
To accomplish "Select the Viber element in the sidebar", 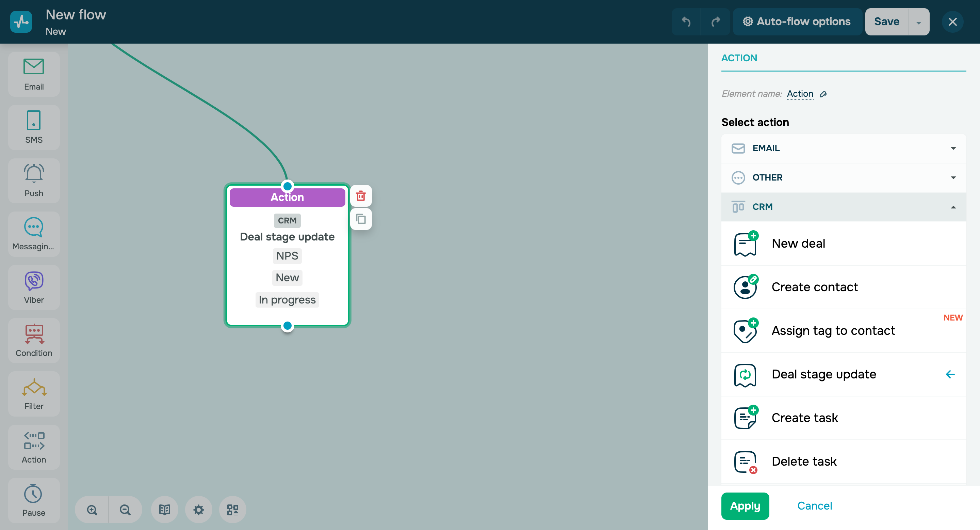I will 34,287.
